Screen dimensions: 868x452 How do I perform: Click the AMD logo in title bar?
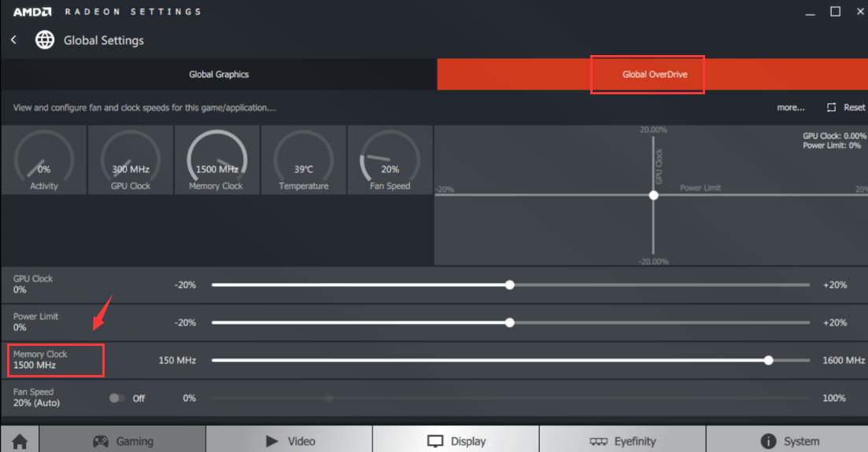pyautogui.click(x=32, y=12)
